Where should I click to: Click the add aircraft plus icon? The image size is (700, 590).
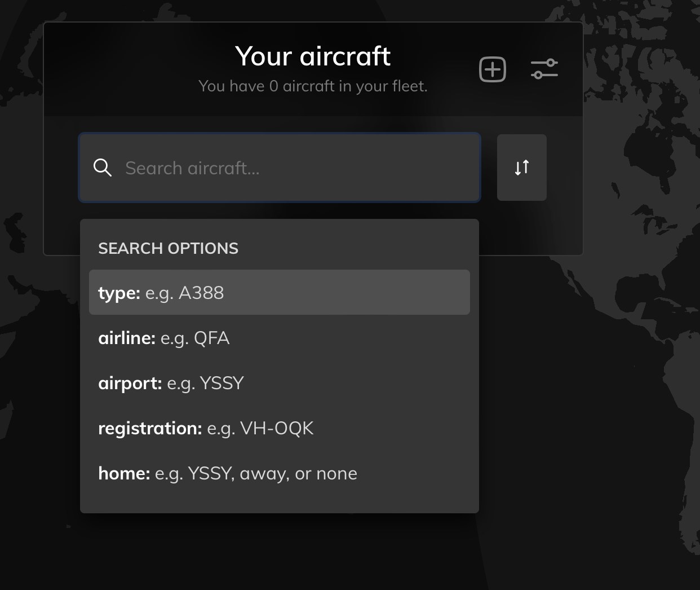(493, 69)
